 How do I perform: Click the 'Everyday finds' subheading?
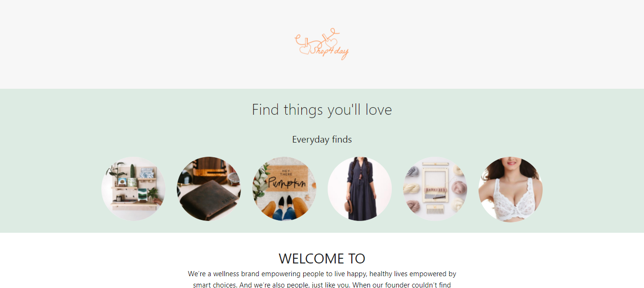point(322,139)
